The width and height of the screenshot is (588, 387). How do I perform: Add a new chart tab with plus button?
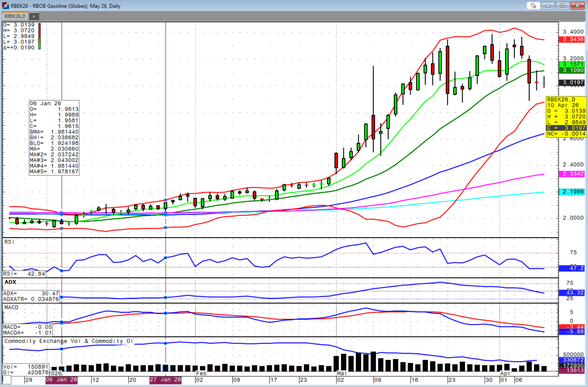pos(34,16)
